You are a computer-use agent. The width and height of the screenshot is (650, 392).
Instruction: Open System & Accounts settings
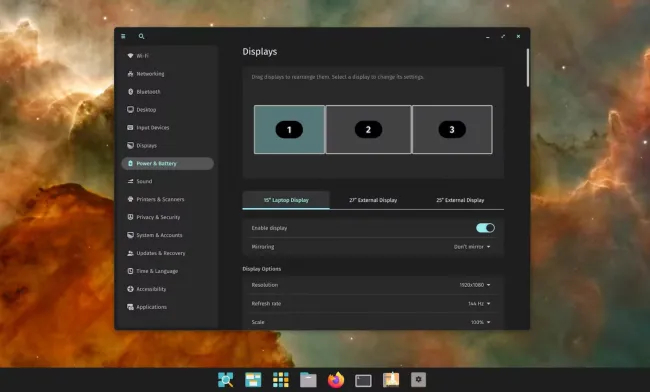pyautogui.click(x=167, y=235)
